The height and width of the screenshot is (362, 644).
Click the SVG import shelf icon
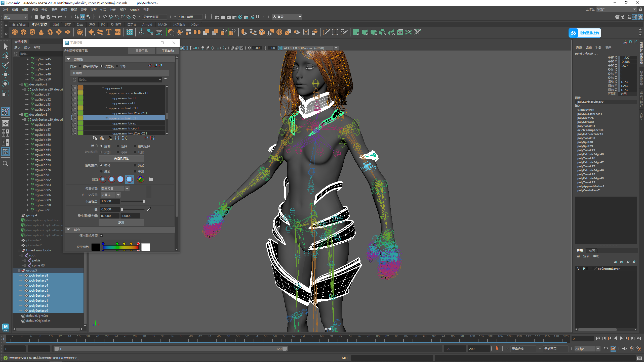point(118,32)
